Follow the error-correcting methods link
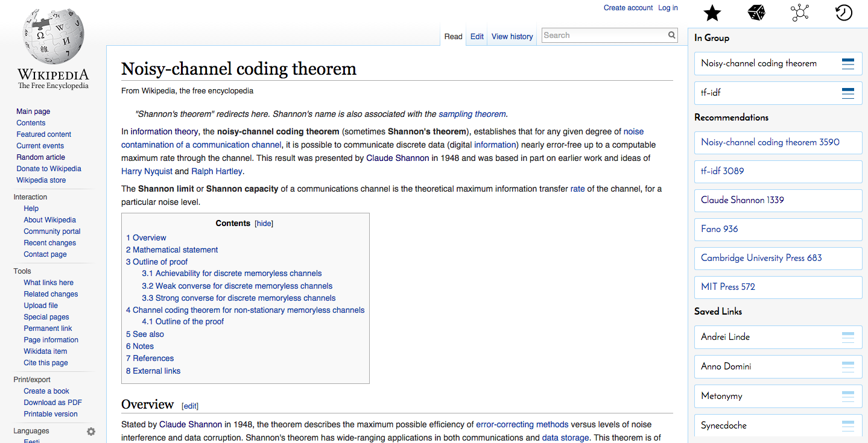The width and height of the screenshot is (868, 443). coord(522,425)
